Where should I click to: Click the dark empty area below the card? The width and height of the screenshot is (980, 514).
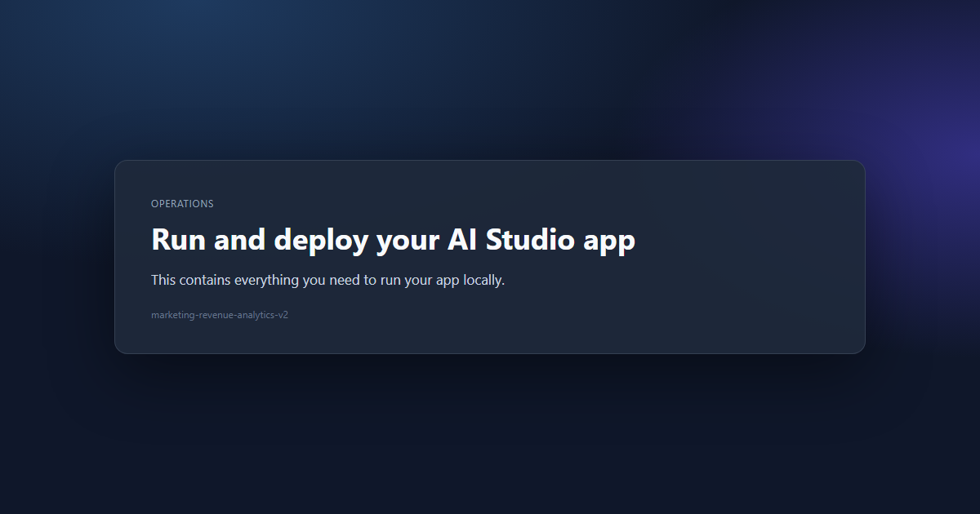pyautogui.click(x=490, y=441)
